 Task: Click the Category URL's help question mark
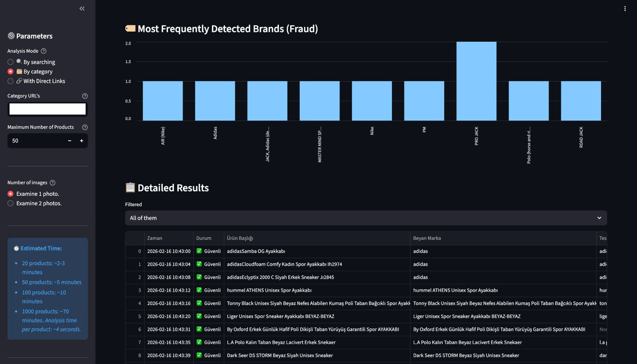85,96
